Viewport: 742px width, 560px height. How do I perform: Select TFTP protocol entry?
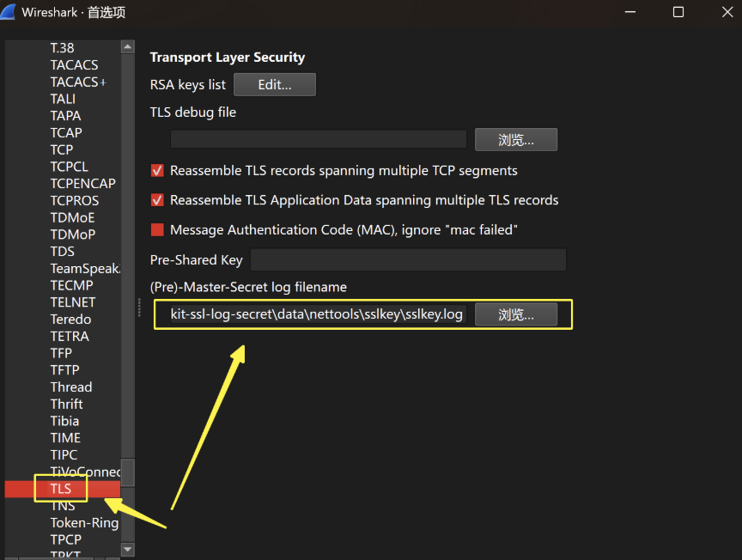(64, 370)
